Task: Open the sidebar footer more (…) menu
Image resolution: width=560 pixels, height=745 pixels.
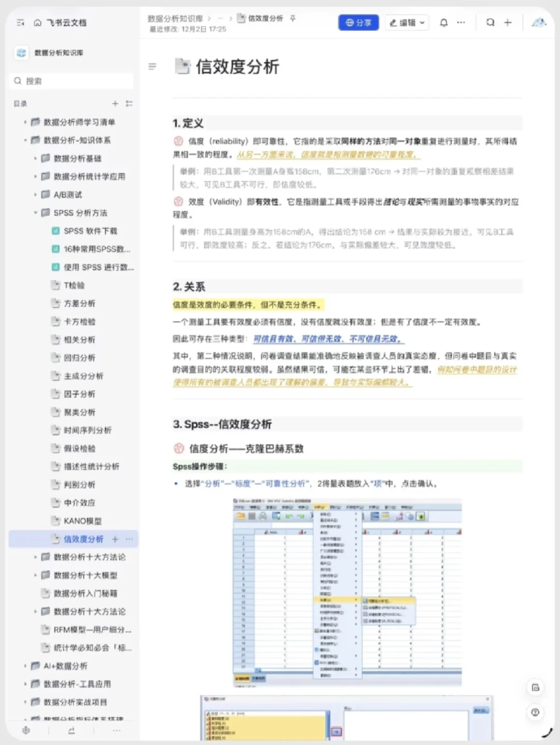Action: (x=117, y=730)
